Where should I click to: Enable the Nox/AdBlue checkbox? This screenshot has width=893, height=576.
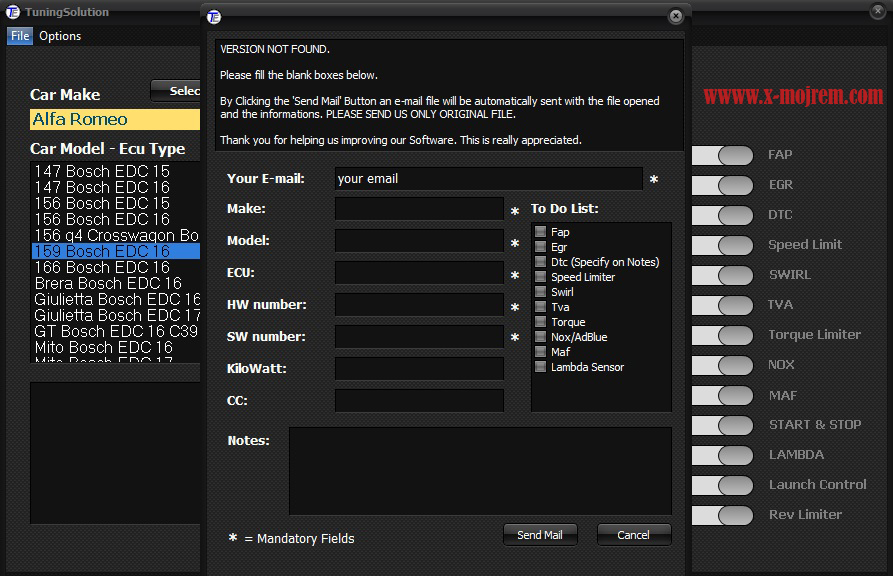tap(541, 337)
